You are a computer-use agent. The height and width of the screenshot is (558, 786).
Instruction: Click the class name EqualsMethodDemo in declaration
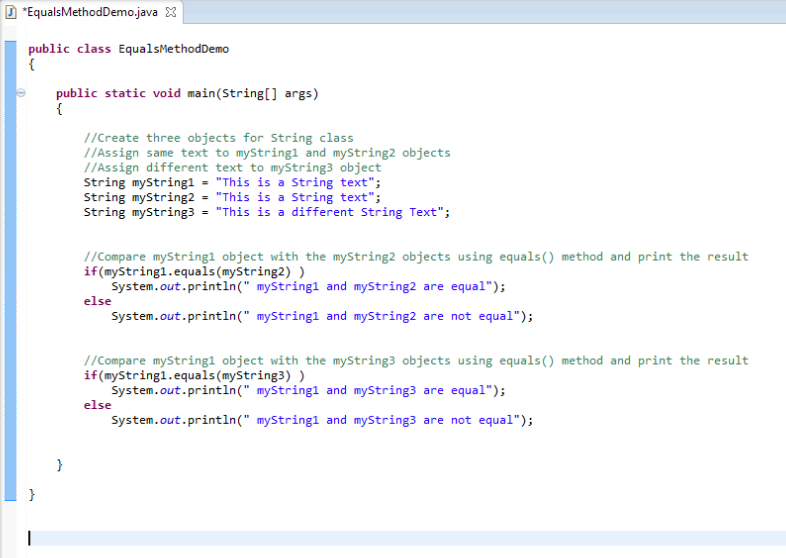pos(173,49)
